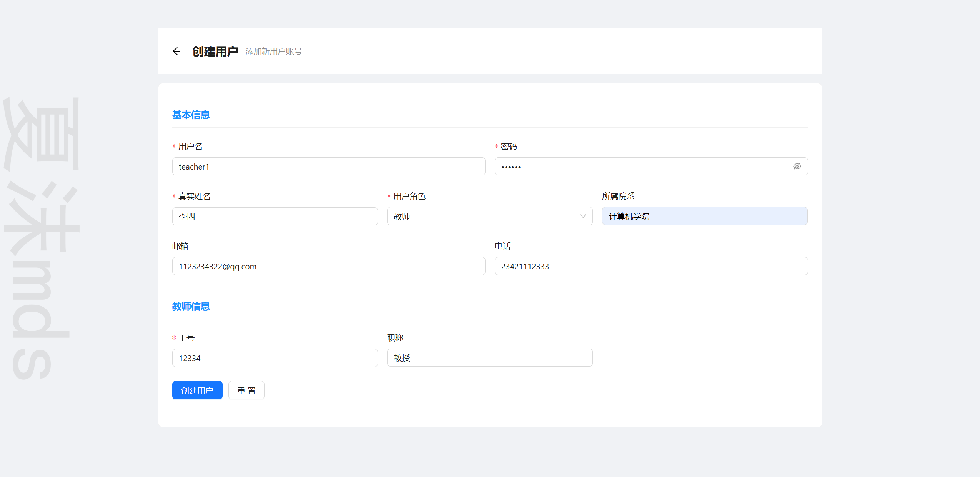This screenshot has height=477, width=980.
Task: Expand the 用户角色 dropdown arrow
Action: point(583,216)
